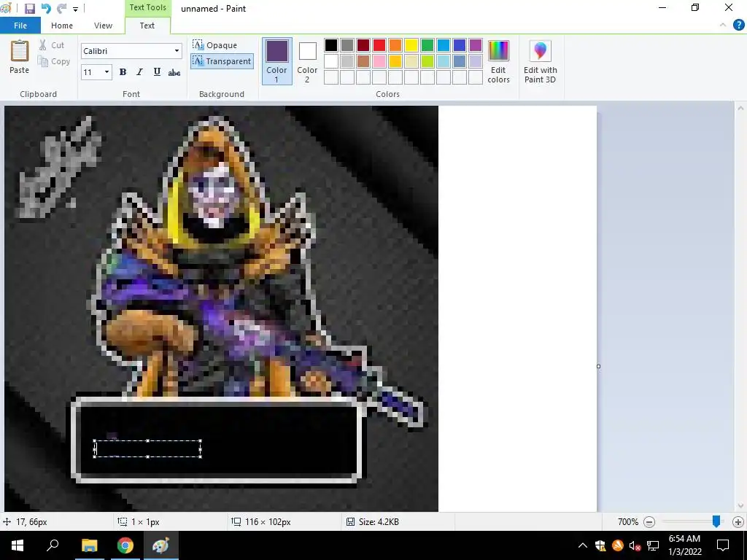Viewport: 747px width, 560px height.
Task: Toggle Bold text formatting
Action: pyautogui.click(x=123, y=72)
